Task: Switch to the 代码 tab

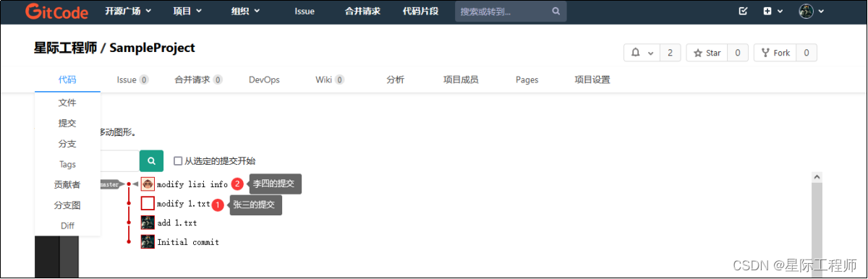Action: click(67, 80)
